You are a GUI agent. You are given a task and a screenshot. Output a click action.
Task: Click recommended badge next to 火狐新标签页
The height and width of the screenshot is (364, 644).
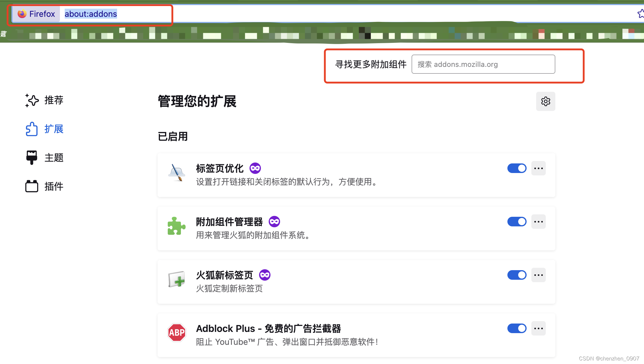click(x=265, y=275)
